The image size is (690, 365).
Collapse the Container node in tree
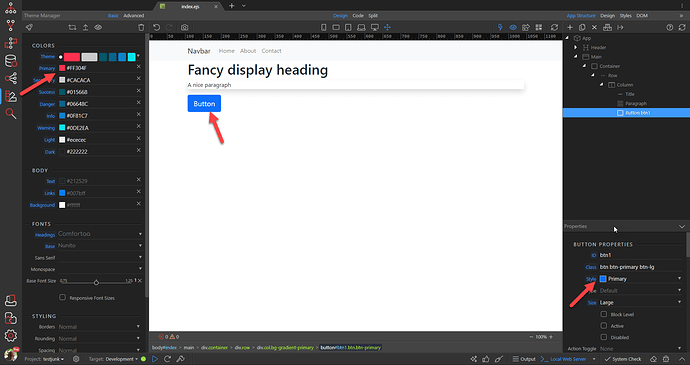584,66
